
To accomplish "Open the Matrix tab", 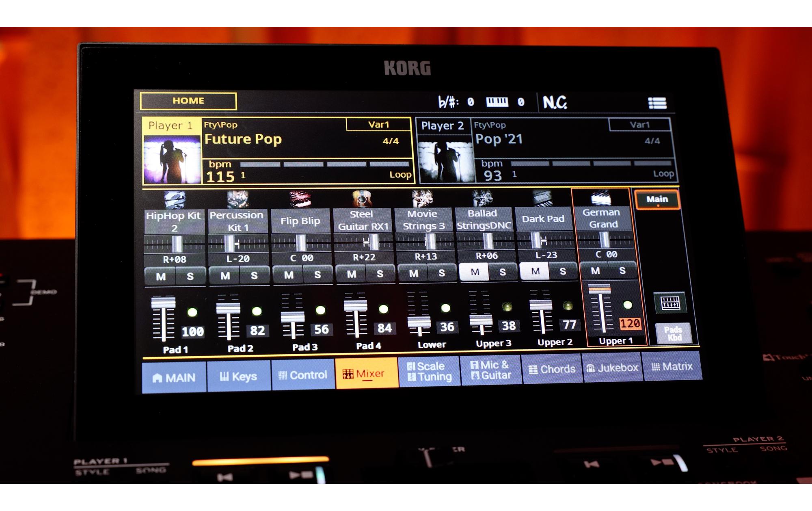I will point(672,366).
